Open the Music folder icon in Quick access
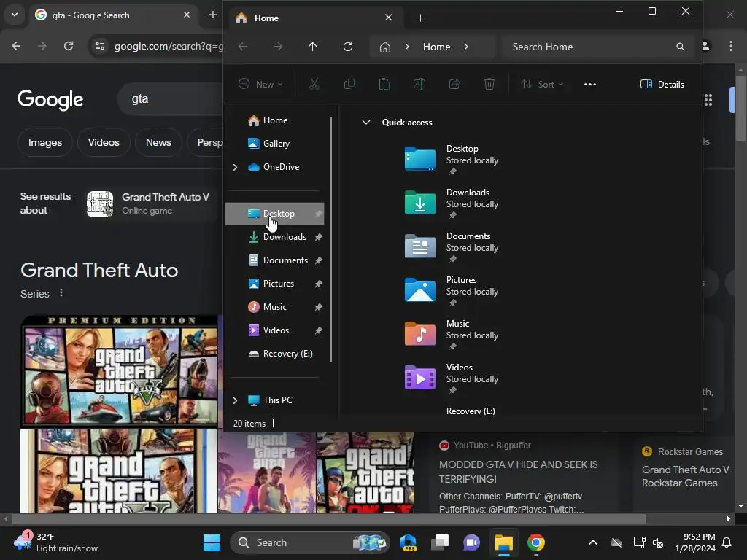 [419, 334]
